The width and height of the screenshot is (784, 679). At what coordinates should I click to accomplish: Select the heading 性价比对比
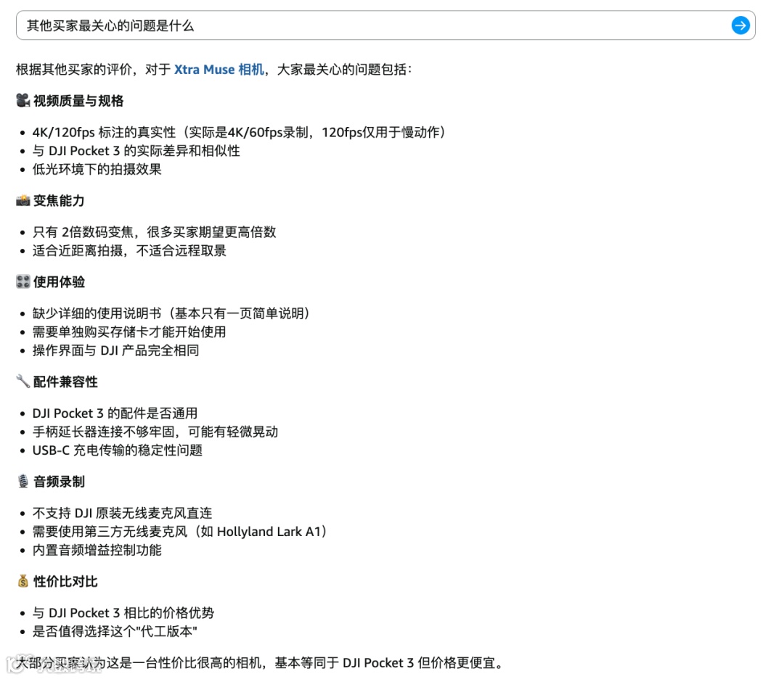(65, 581)
